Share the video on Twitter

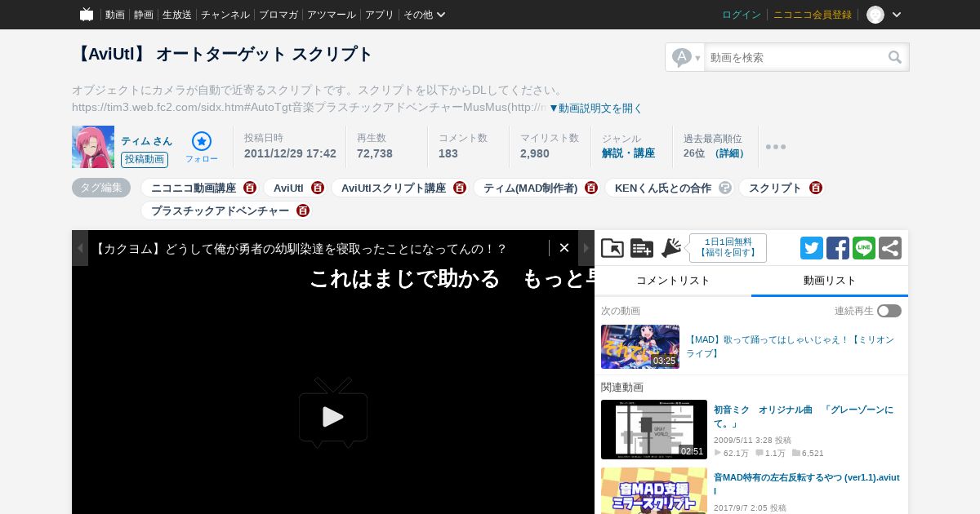tap(812, 248)
